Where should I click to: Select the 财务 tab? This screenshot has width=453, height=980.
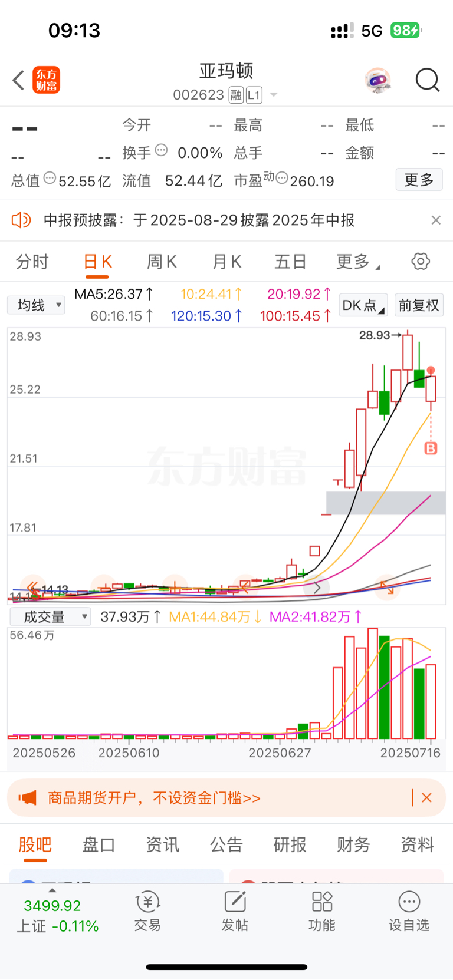353,844
